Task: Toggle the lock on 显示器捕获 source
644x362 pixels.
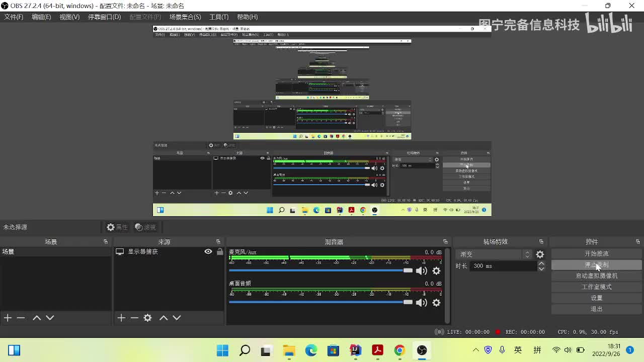Action: coord(220,251)
